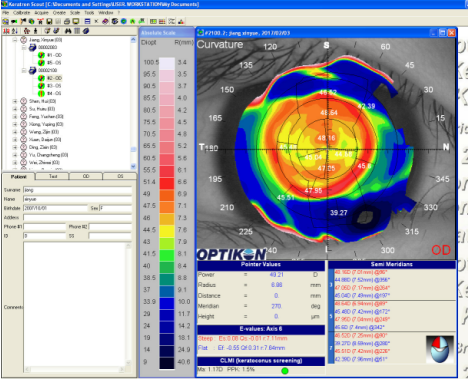Viewport: 472px width, 379px height.
Task: Click the Steep E-values row
Action: pos(242,338)
